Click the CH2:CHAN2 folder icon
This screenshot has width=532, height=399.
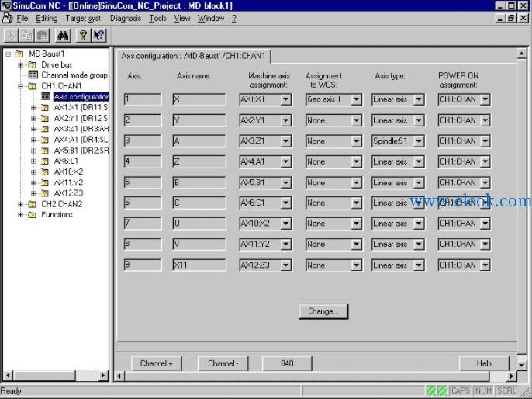[x=32, y=204]
